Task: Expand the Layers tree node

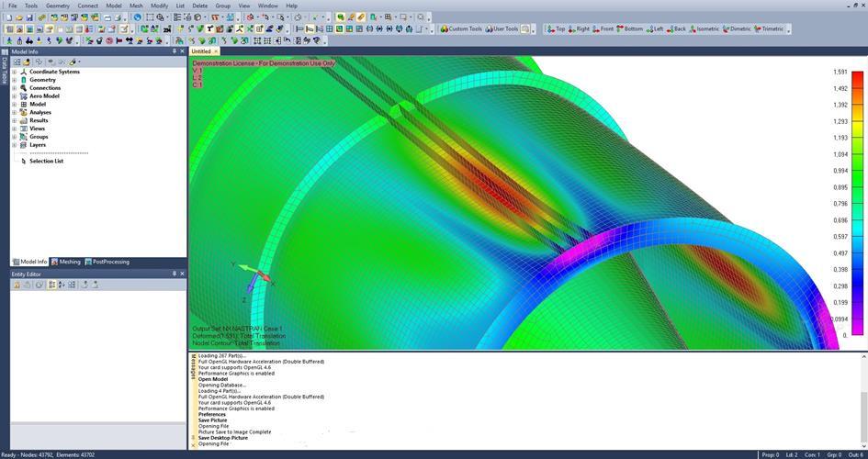Action: pos(15,145)
